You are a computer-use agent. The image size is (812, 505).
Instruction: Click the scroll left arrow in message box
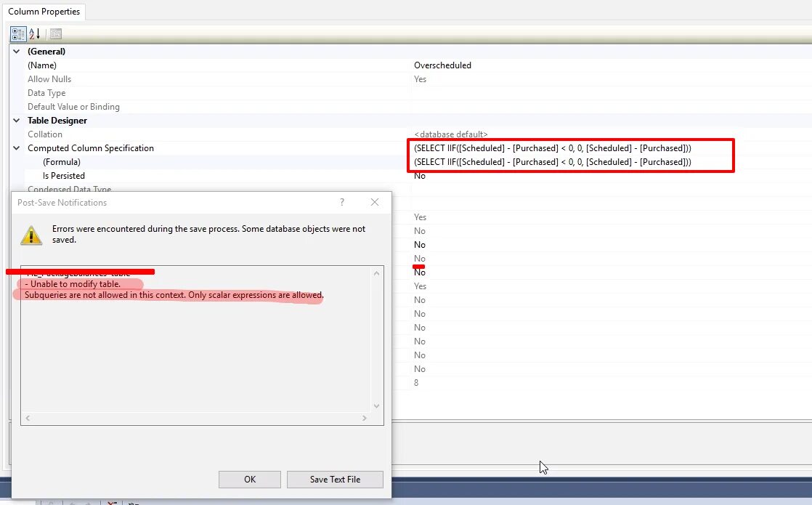coord(28,418)
